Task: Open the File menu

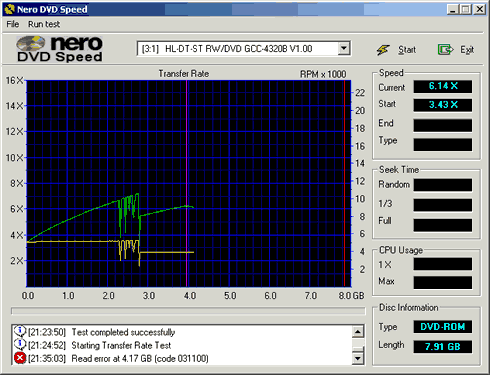Action: tap(13, 24)
